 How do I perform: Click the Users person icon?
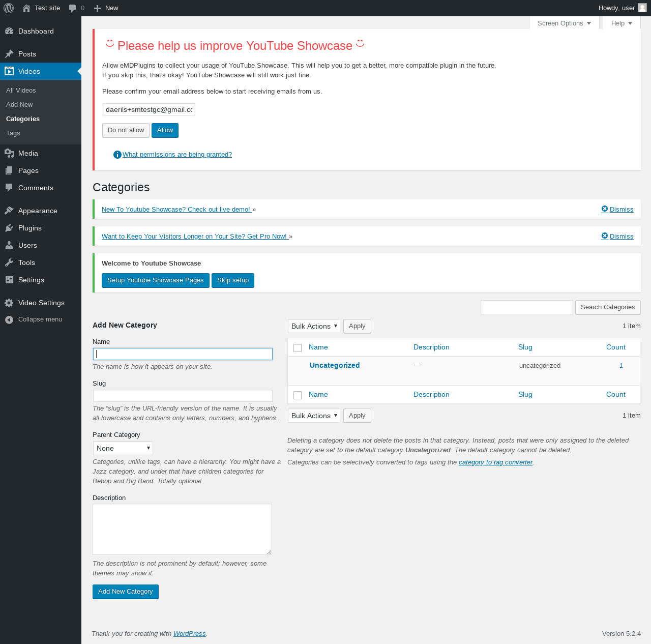pos(9,245)
